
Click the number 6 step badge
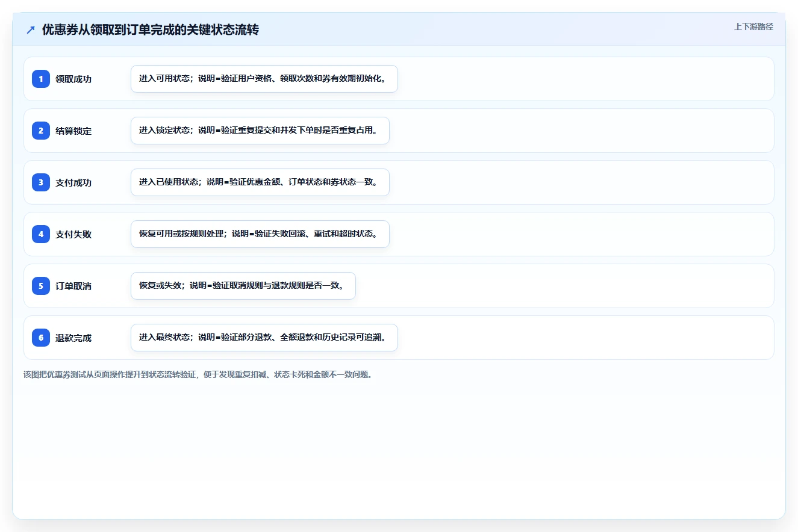pos(41,338)
